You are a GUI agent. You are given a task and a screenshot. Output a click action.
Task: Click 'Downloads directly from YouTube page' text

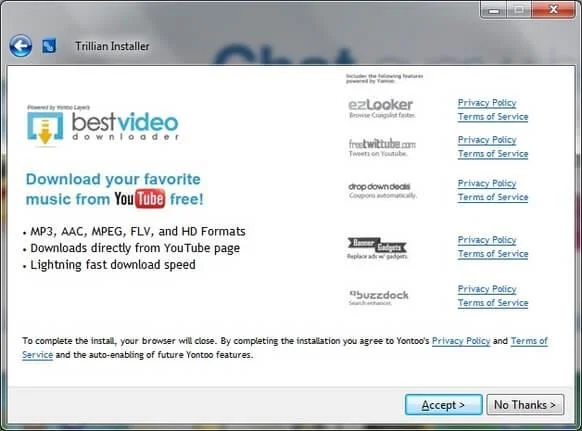135,248
